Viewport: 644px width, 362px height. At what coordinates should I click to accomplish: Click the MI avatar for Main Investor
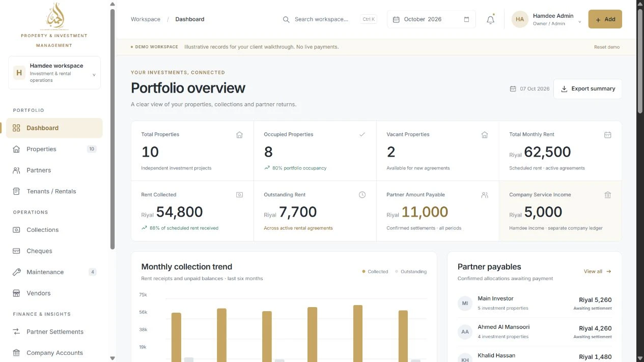point(465,303)
